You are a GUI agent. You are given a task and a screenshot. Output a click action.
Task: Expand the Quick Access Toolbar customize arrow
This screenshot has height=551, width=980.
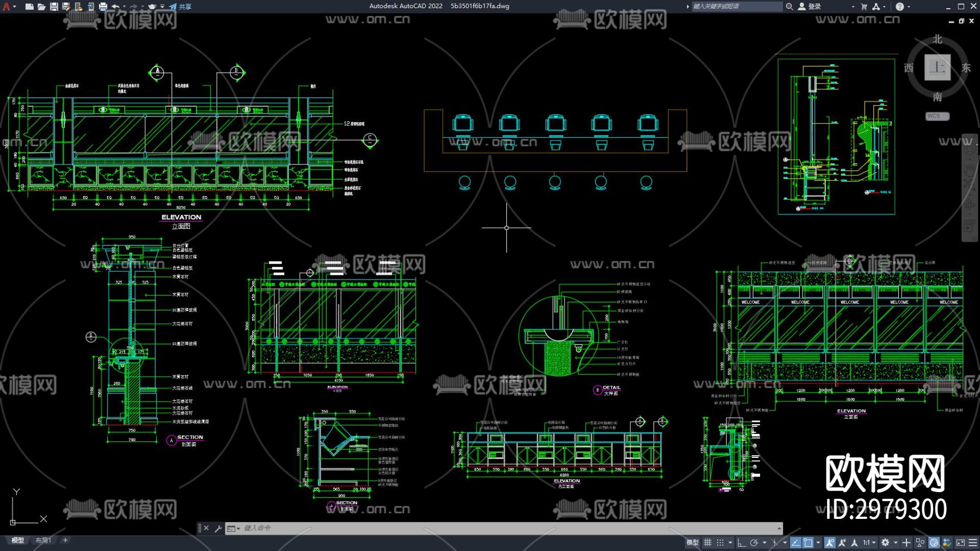click(162, 7)
